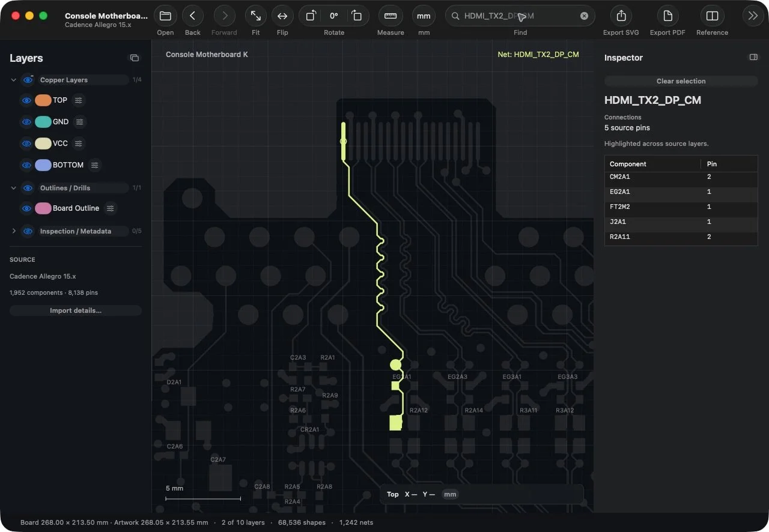Screen dimensions: 769x532
Task: Toggle visibility of the Outlines / Drills group
Action: (x=28, y=188)
